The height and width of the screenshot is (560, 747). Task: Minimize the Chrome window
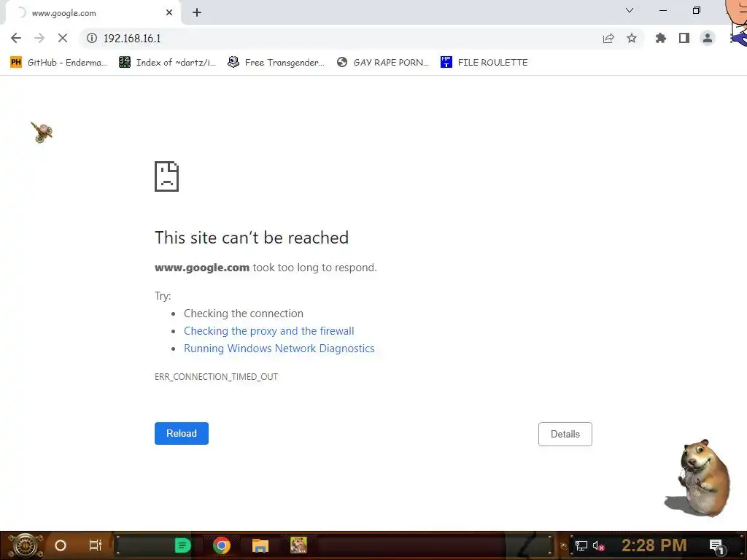tap(662, 10)
